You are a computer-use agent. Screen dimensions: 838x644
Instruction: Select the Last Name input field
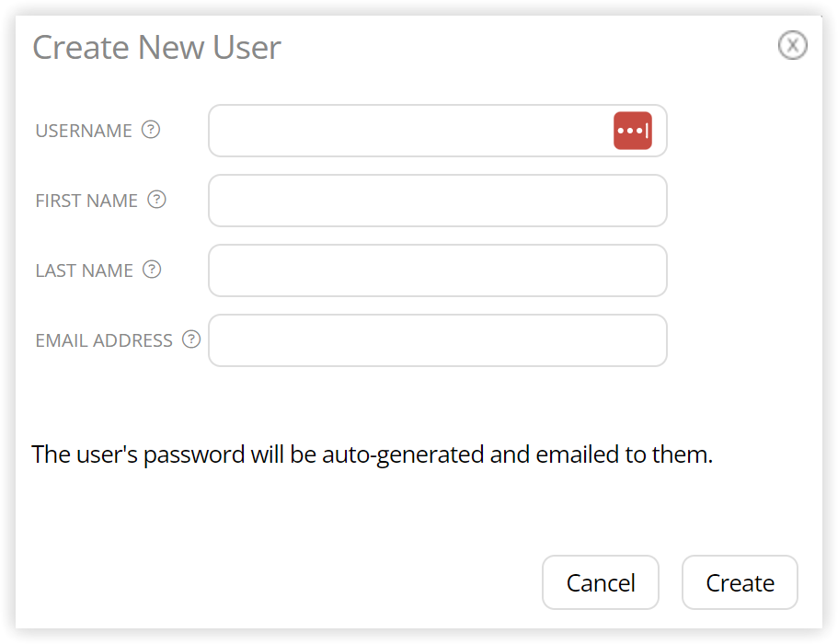[x=437, y=270]
